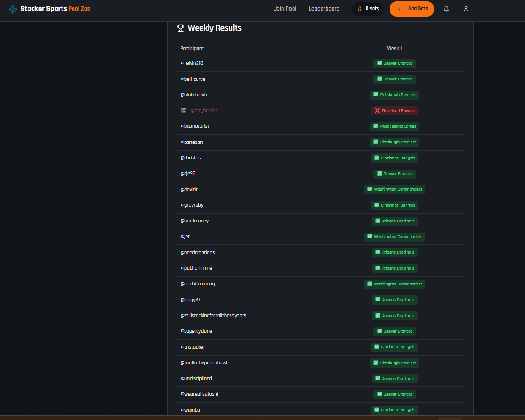Open the Join Pool page
Screen dimensions: 525x420
tap(285, 9)
